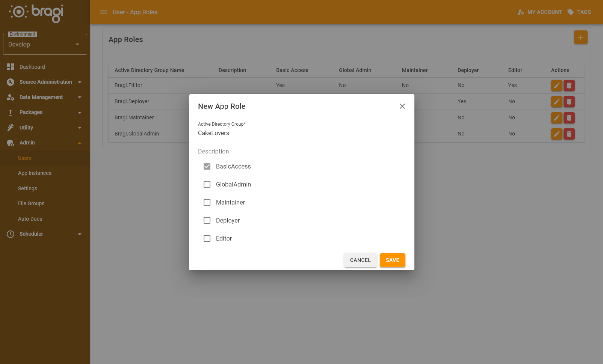Click the Utility tools icon
603x364 pixels.
point(11,128)
